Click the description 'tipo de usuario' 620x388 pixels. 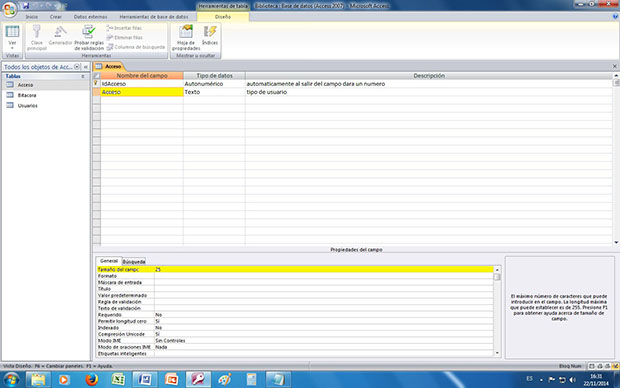click(x=267, y=92)
